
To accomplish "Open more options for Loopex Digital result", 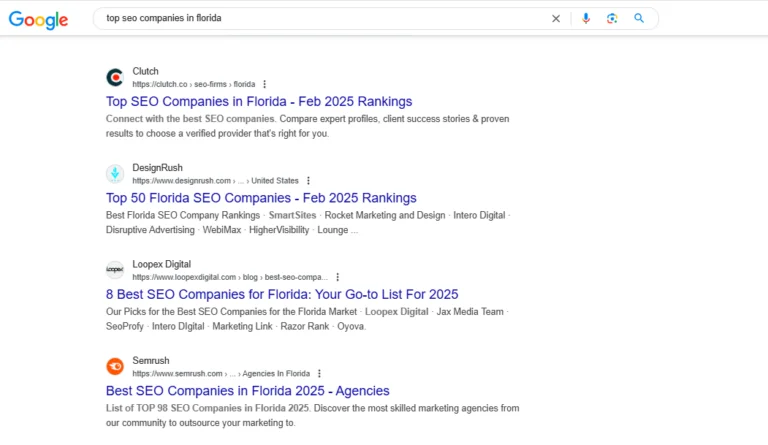I will click(337, 277).
